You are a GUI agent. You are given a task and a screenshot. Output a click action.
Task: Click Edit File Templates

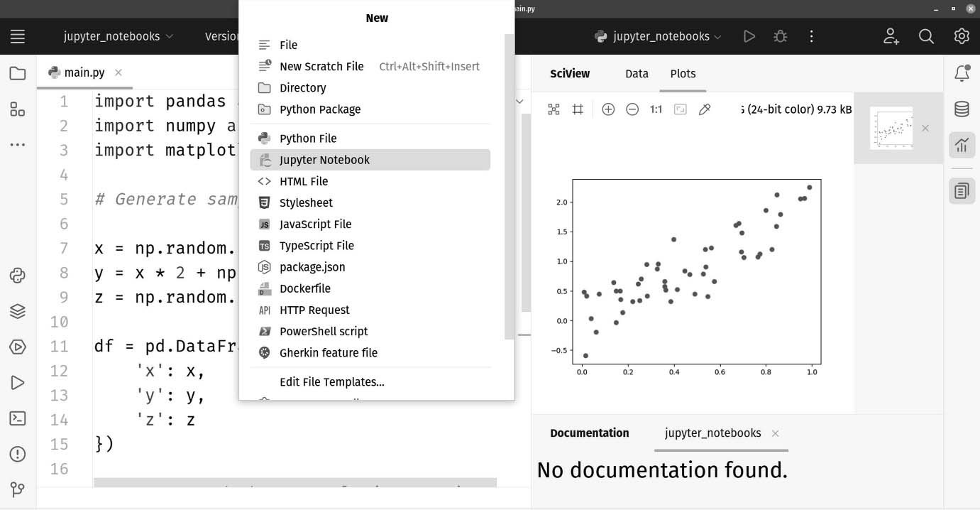click(331, 381)
